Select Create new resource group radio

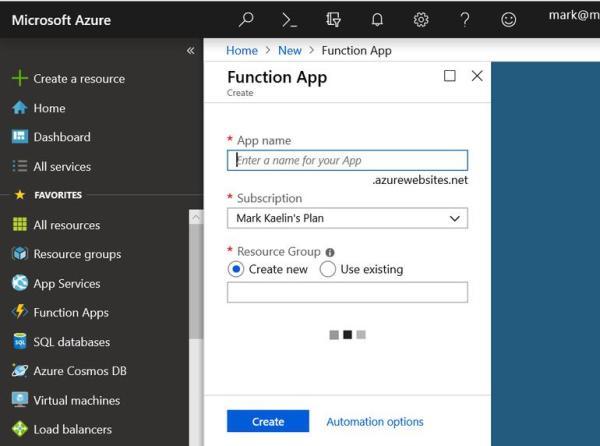(236, 269)
